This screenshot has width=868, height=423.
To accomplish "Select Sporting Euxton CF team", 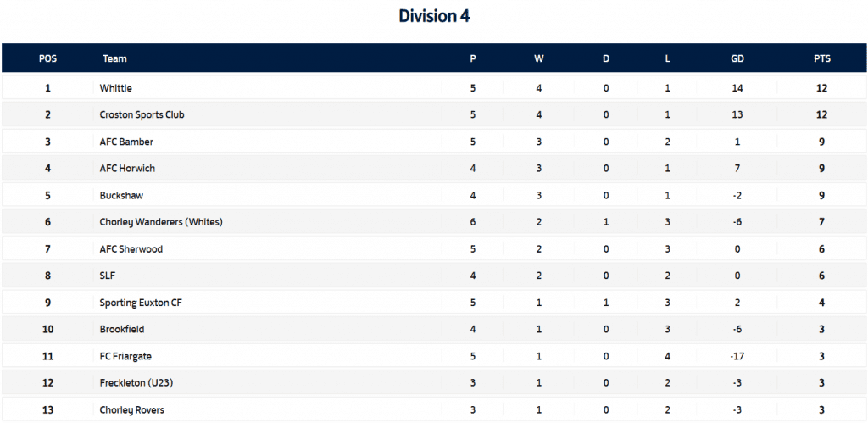I will pyautogui.click(x=142, y=303).
